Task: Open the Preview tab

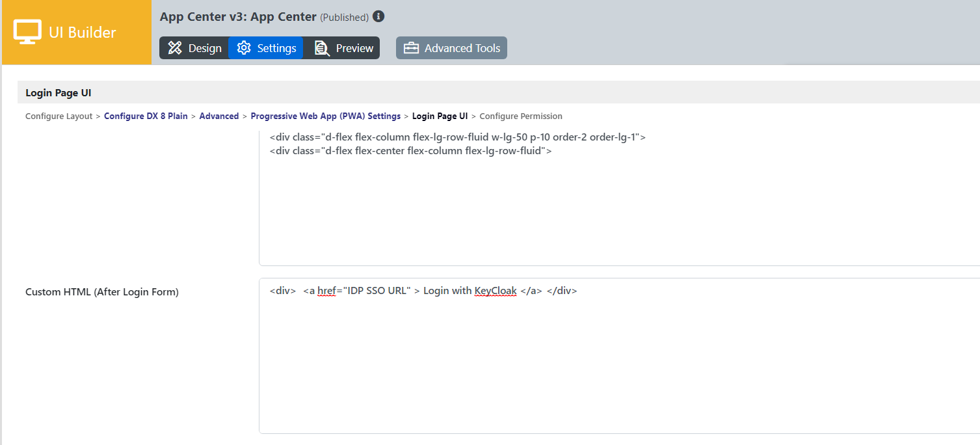Action: click(x=354, y=48)
